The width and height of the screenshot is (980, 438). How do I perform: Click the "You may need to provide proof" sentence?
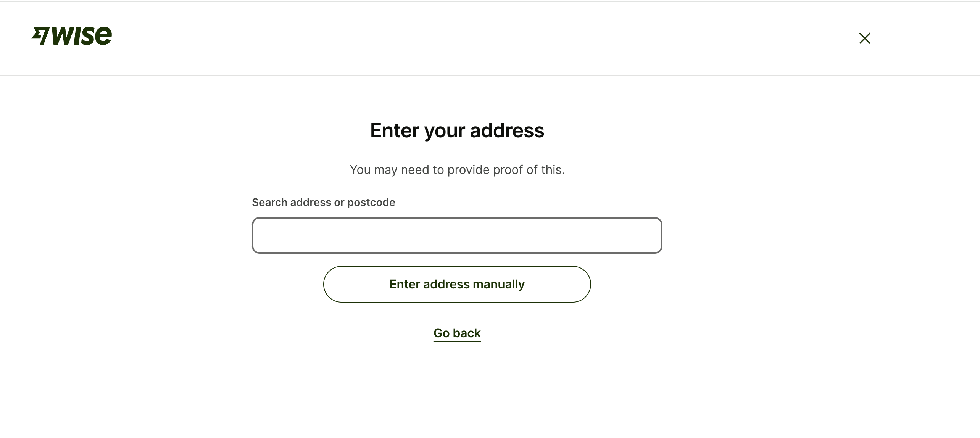(457, 170)
